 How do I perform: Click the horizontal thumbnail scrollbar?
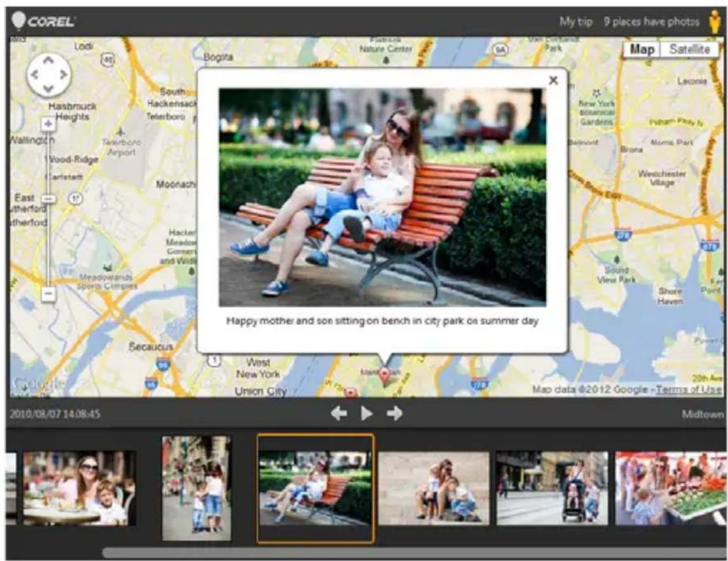point(413,552)
